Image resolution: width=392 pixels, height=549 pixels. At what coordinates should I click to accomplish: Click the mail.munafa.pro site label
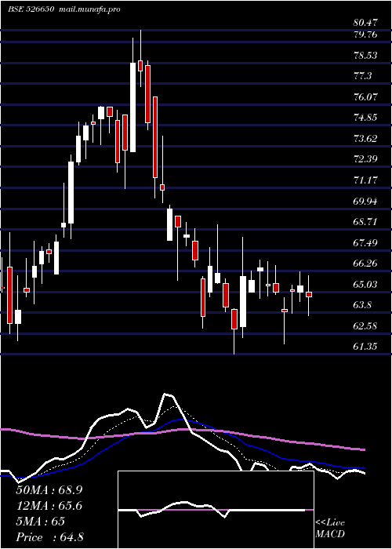[x=90, y=9]
